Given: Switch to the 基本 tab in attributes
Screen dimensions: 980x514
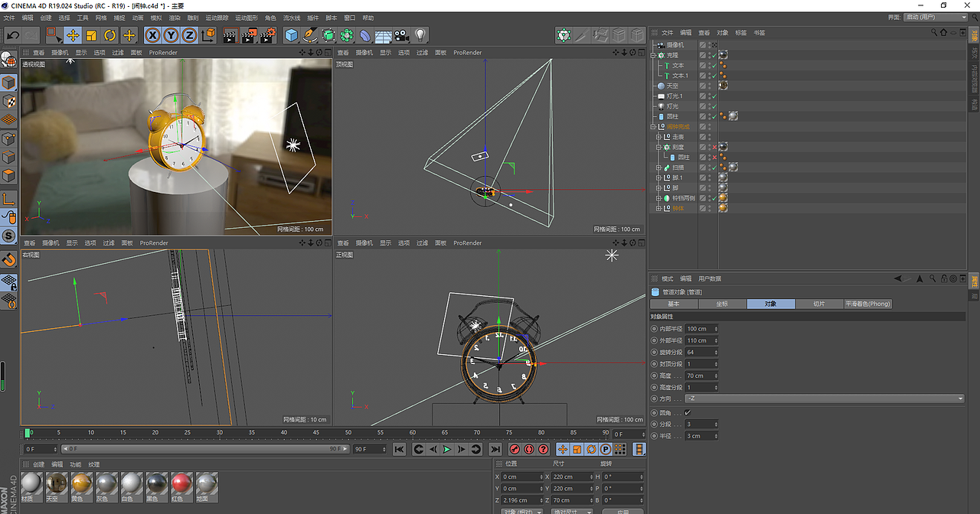Looking at the screenshot, I should (x=674, y=304).
